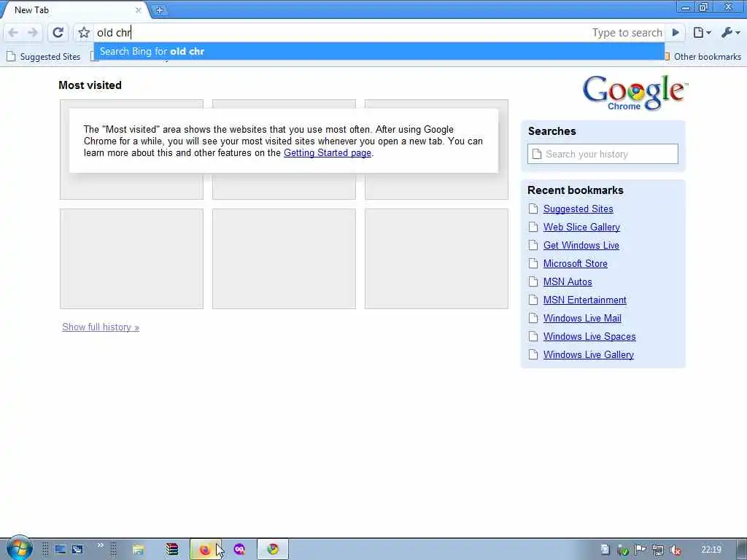Click the network tray icon
The height and width of the screenshot is (560, 747).
point(658,550)
